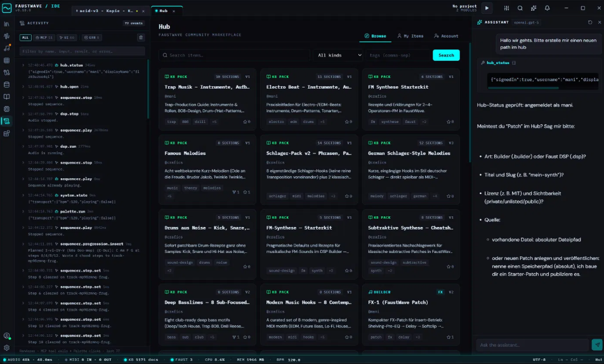This screenshot has width=604, height=364.
Task: Open the grid sequencer sidebar icon
Action: click(6, 60)
